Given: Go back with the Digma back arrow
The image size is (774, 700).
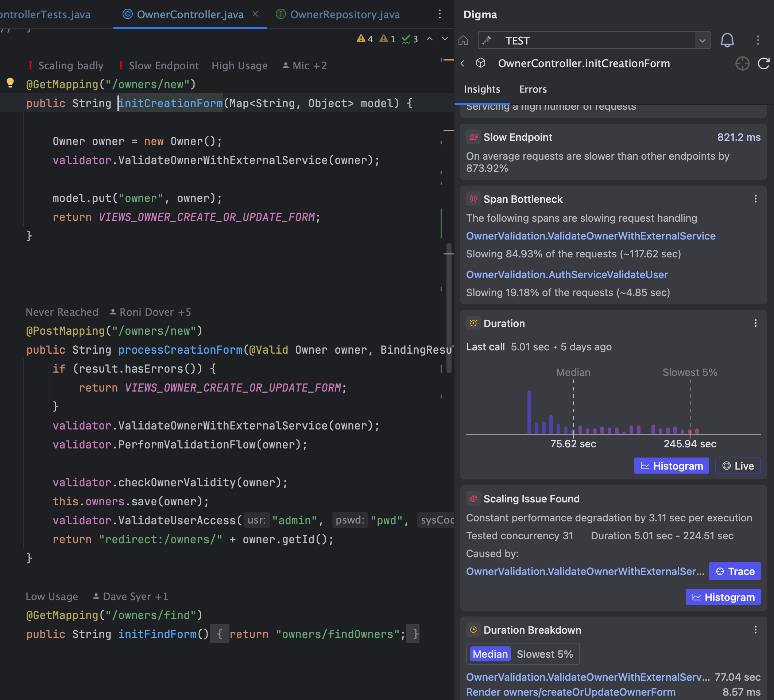Looking at the screenshot, I should [x=462, y=63].
